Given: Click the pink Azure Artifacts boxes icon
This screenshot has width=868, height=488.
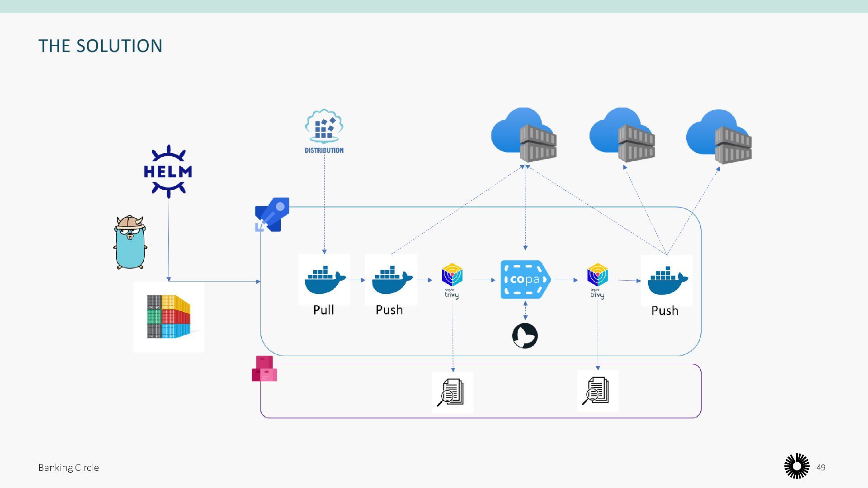Looking at the screenshot, I should click(264, 369).
